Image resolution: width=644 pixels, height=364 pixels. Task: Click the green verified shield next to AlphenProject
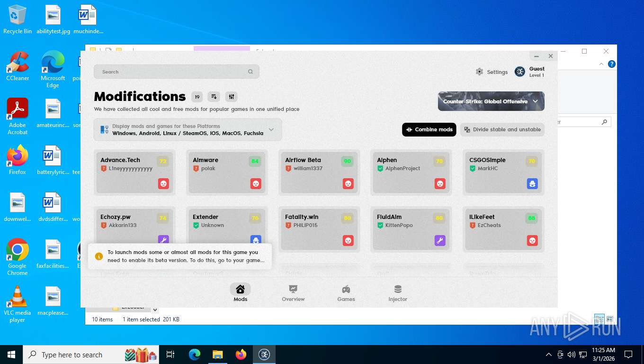(x=380, y=168)
